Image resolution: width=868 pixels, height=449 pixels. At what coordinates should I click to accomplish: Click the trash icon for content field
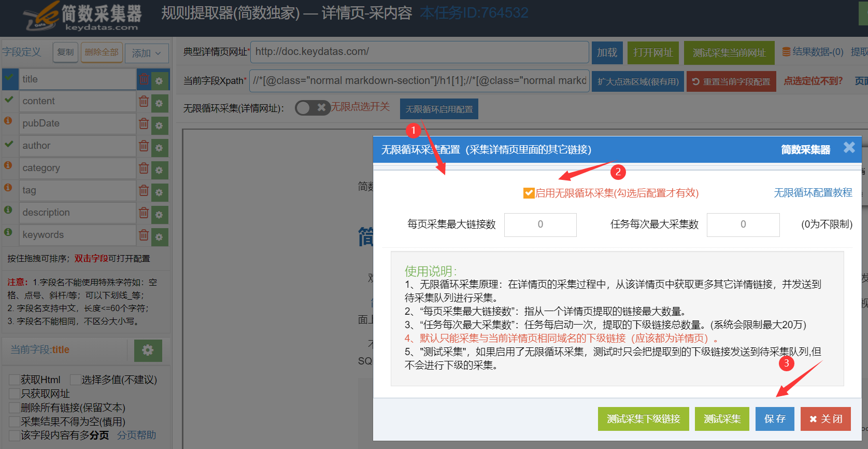144,102
